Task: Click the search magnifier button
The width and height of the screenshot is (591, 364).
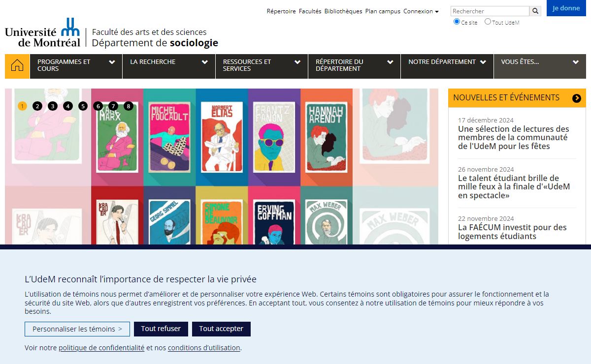Action: pyautogui.click(x=535, y=11)
